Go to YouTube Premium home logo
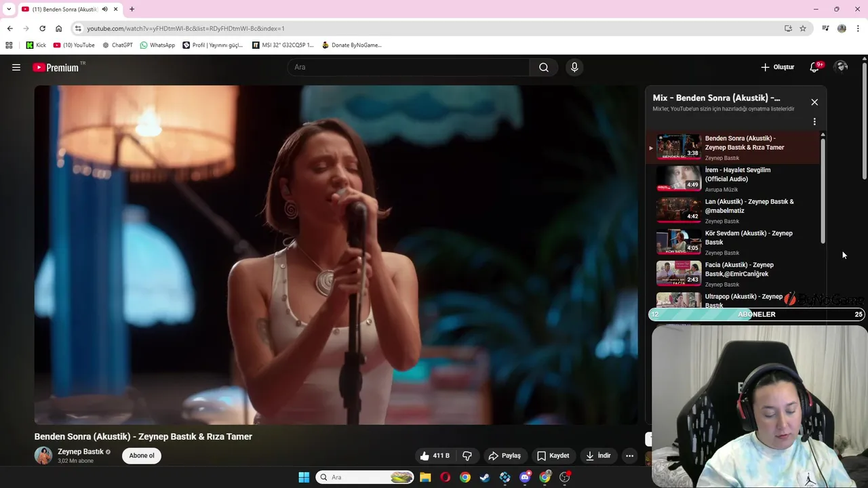Image resolution: width=868 pixels, height=488 pixels. click(57, 67)
